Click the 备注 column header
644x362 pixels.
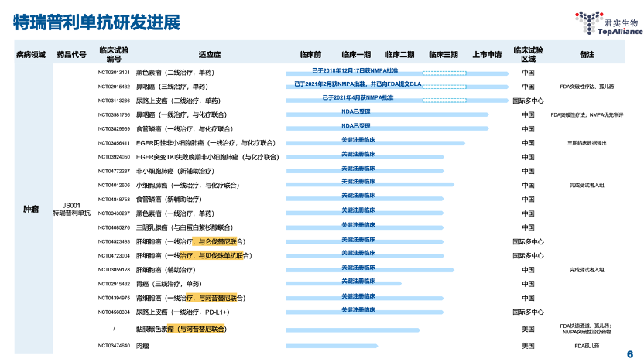[587, 55]
